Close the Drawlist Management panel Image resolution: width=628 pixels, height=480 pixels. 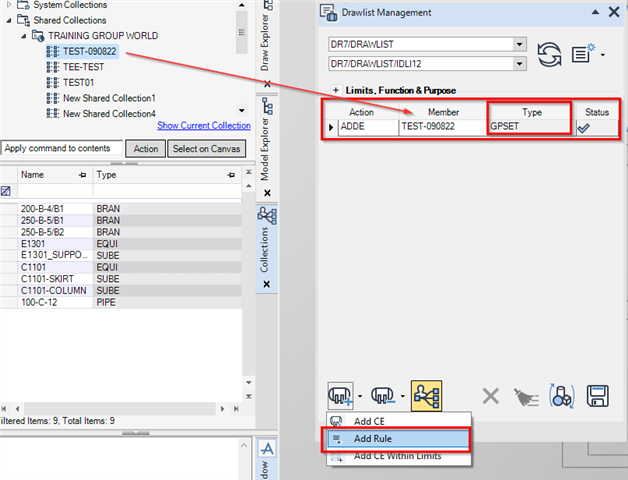click(614, 12)
